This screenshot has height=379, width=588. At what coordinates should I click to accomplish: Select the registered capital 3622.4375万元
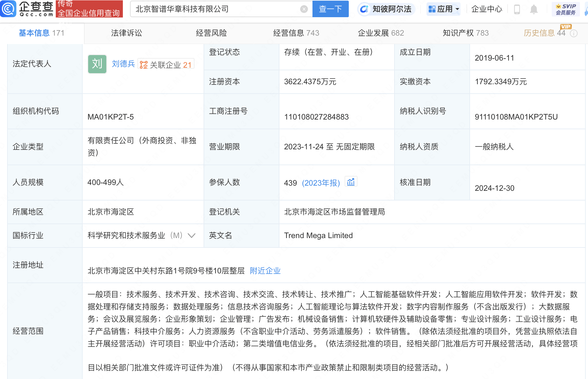click(x=310, y=82)
